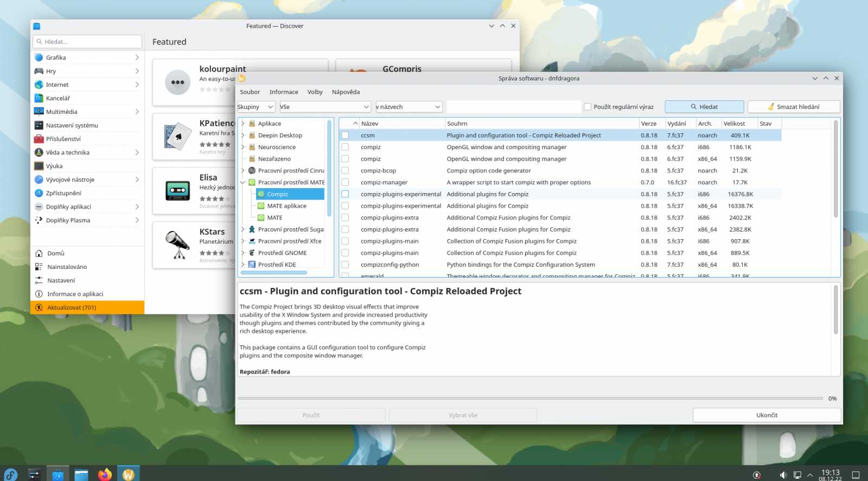Click the volume icon in system tray
This screenshot has width=868, height=481.
click(x=783, y=475)
